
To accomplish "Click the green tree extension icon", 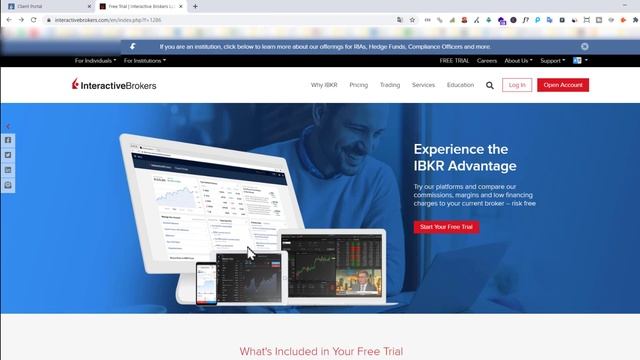I will point(489,20).
